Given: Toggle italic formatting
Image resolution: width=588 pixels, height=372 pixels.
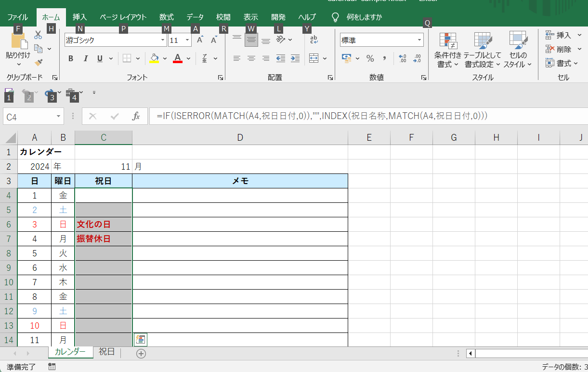Looking at the screenshot, I should pyautogui.click(x=86, y=58).
